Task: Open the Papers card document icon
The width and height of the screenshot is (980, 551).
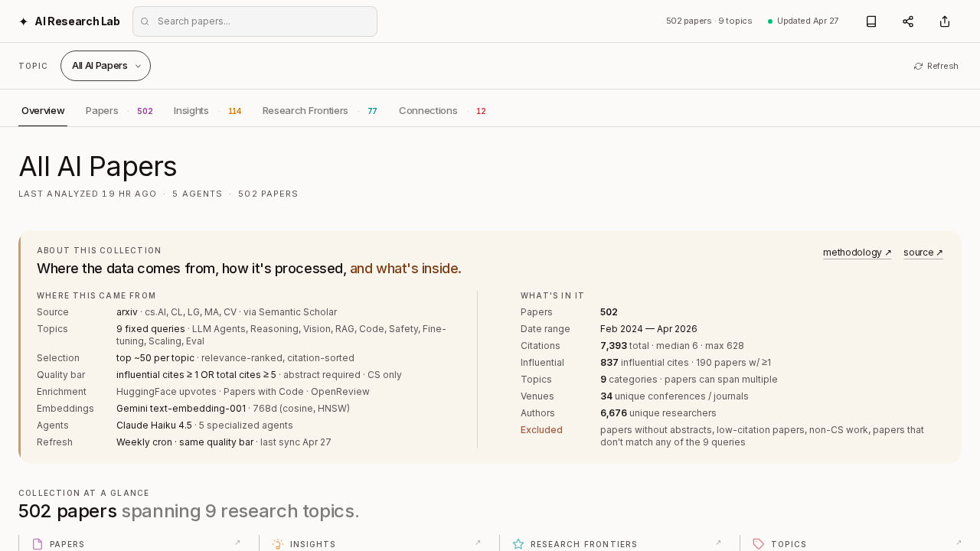Action: 36,543
